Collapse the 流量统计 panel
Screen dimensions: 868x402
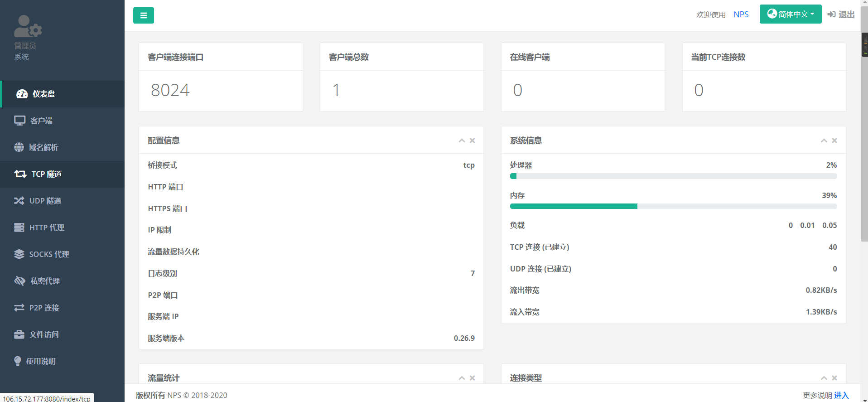point(462,378)
